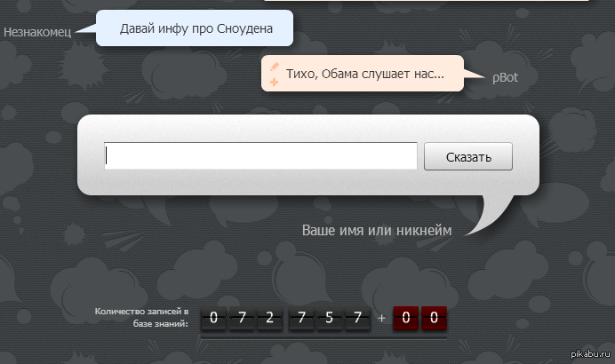This screenshot has width=615, height=364.
Task: Click the last dark digit 7 before plus
Action: click(x=357, y=317)
